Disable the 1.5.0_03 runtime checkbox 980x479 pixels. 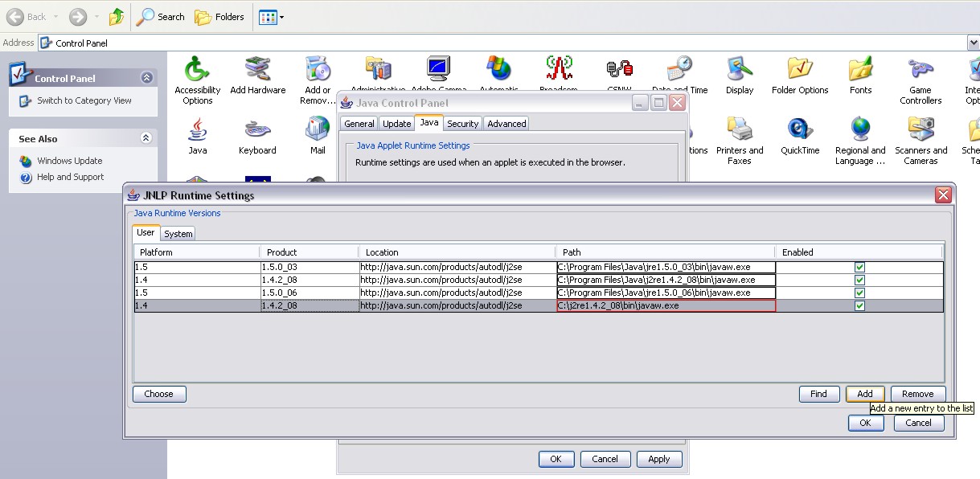(859, 267)
